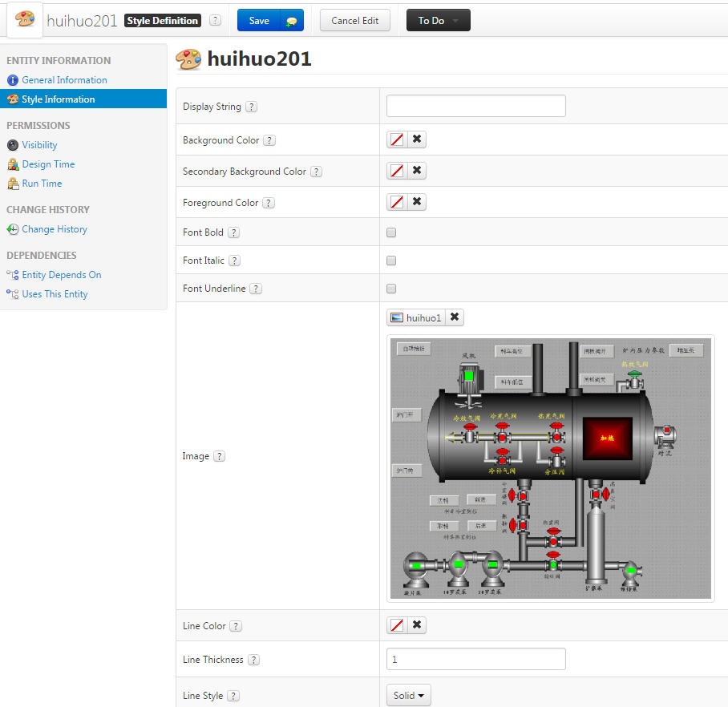View Change History
Viewport: 728px width, 707px height.
55,229
